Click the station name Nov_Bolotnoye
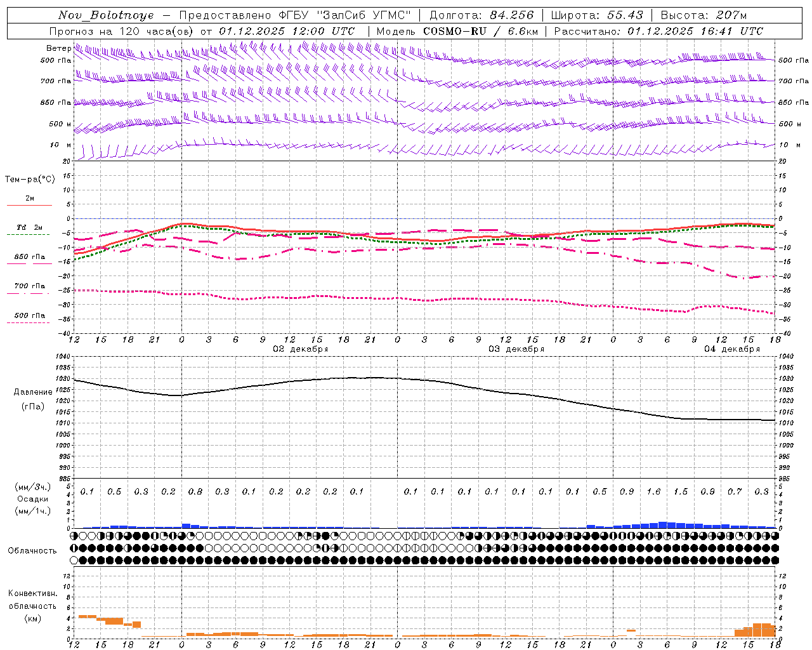This screenshot has width=812, height=650. coord(106,15)
